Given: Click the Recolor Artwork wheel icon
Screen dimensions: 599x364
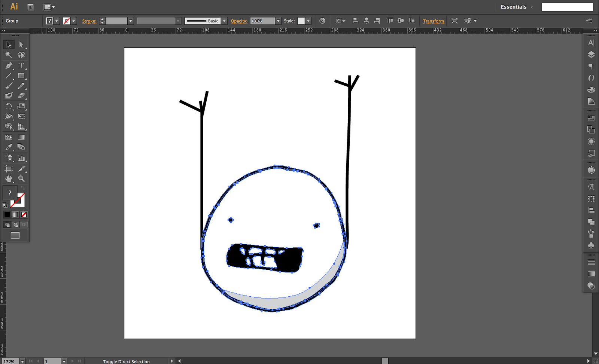Looking at the screenshot, I should pyautogui.click(x=322, y=21).
